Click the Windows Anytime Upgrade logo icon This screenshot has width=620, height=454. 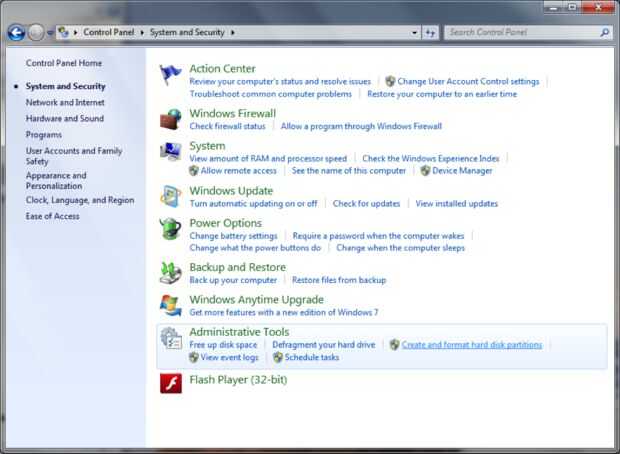tap(170, 305)
